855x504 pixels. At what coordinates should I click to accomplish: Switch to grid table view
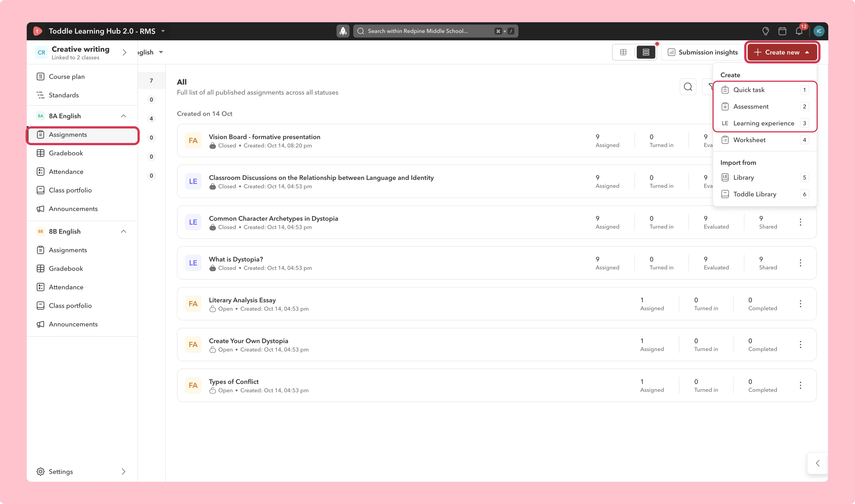[x=623, y=52]
